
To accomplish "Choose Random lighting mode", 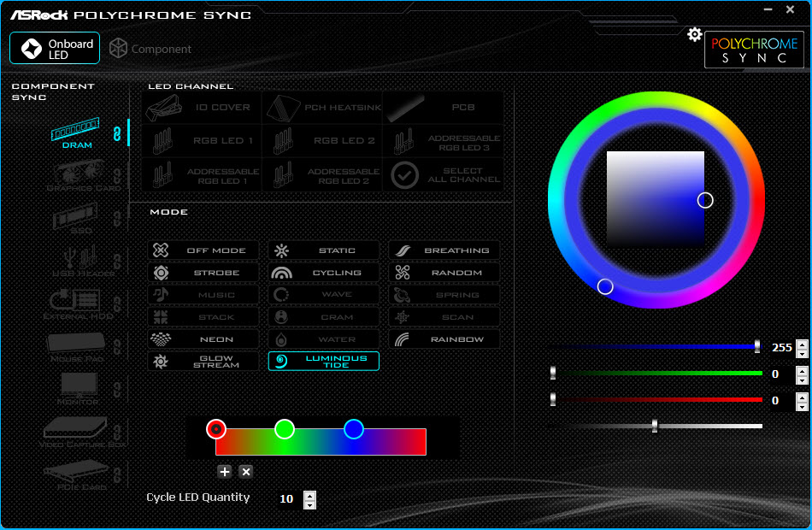I will 444,273.
